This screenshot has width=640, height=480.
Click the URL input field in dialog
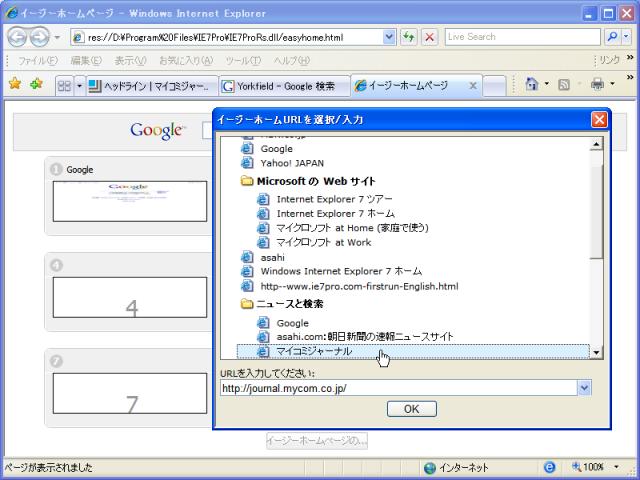399,388
